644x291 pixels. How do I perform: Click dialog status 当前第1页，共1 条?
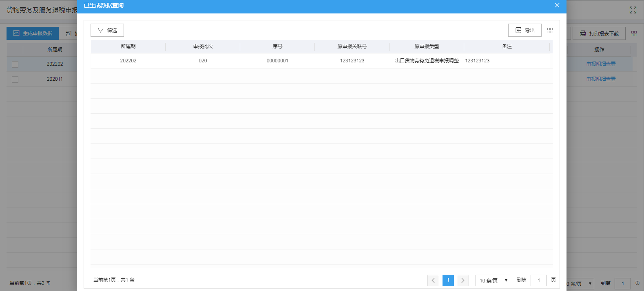[114, 280]
